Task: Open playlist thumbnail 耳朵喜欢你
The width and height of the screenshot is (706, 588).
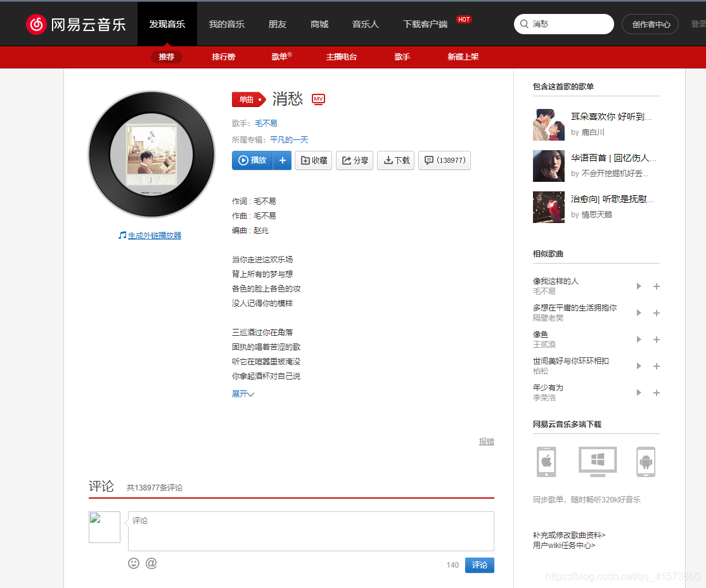Action: coord(548,125)
